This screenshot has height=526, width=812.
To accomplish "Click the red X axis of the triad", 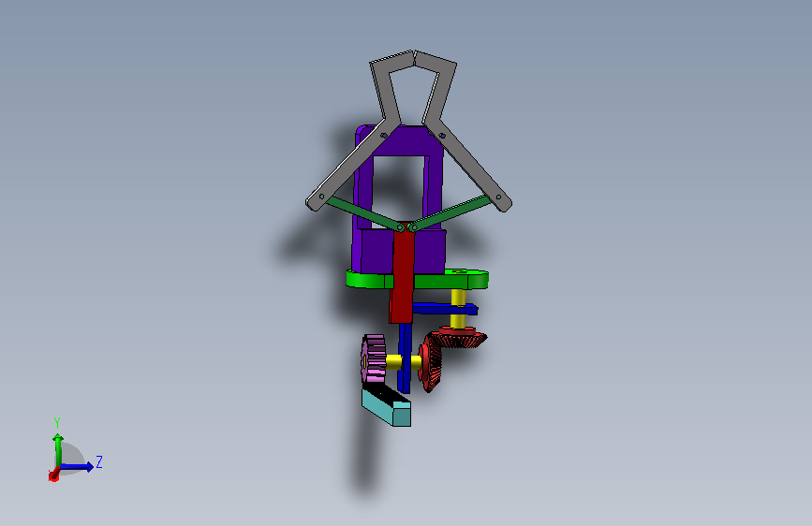I will pos(54,475).
